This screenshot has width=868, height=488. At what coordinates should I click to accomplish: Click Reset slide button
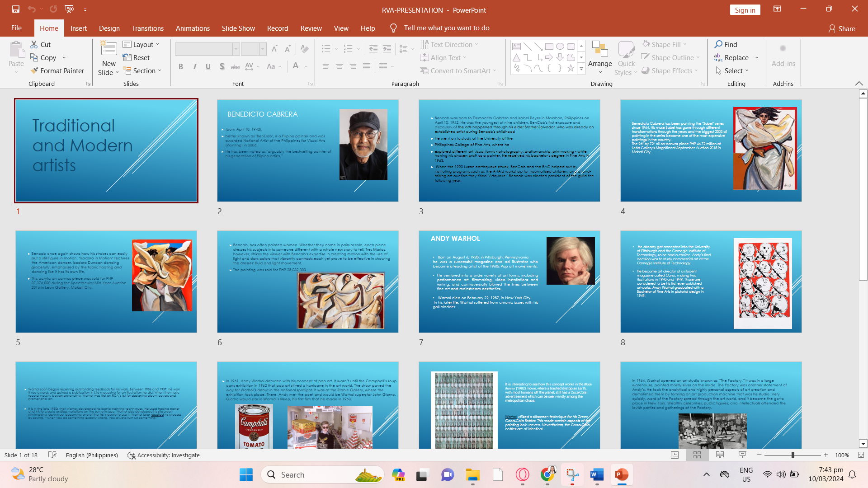coord(136,57)
